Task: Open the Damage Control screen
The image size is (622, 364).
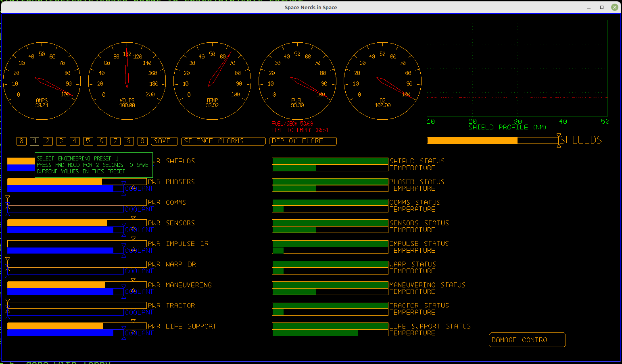Action: (527, 340)
